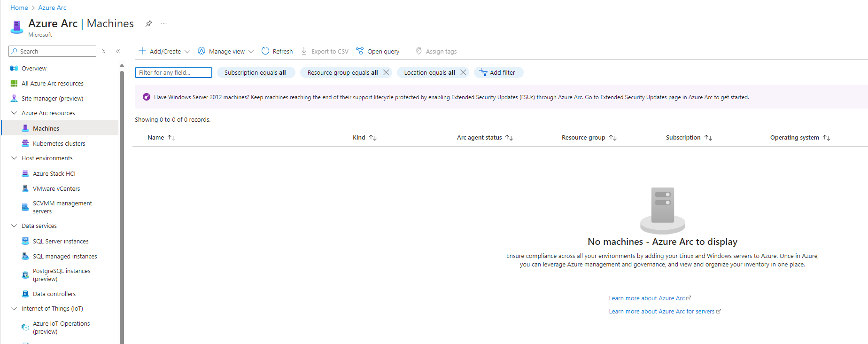The height and width of the screenshot is (344, 868).
Task: Open SCVMM management servers
Action: click(x=62, y=207)
